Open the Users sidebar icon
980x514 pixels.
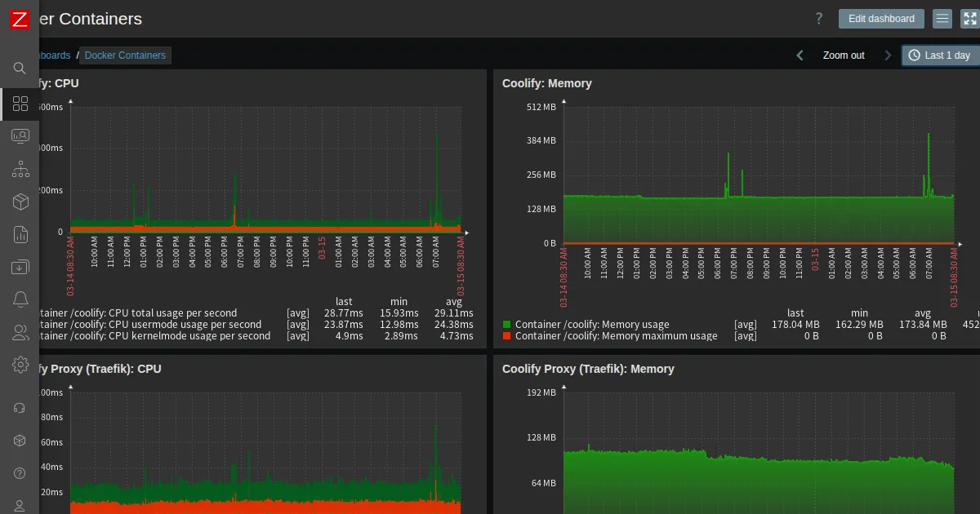click(x=20, y=332)
